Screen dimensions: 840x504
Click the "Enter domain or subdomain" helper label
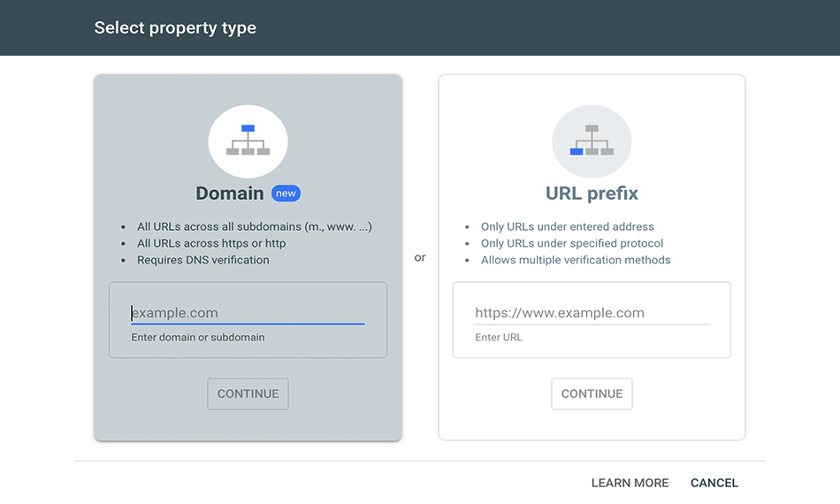pos(198,338)
